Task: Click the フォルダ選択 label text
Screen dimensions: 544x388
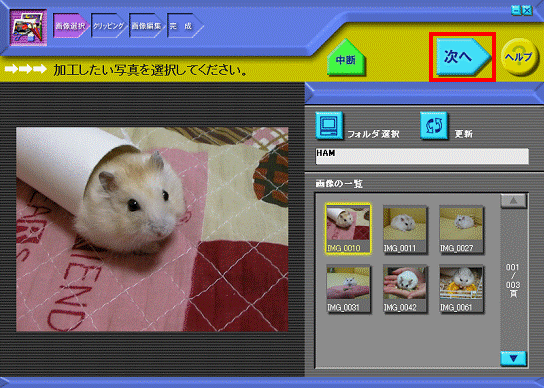Action: [x=373, y=134]
